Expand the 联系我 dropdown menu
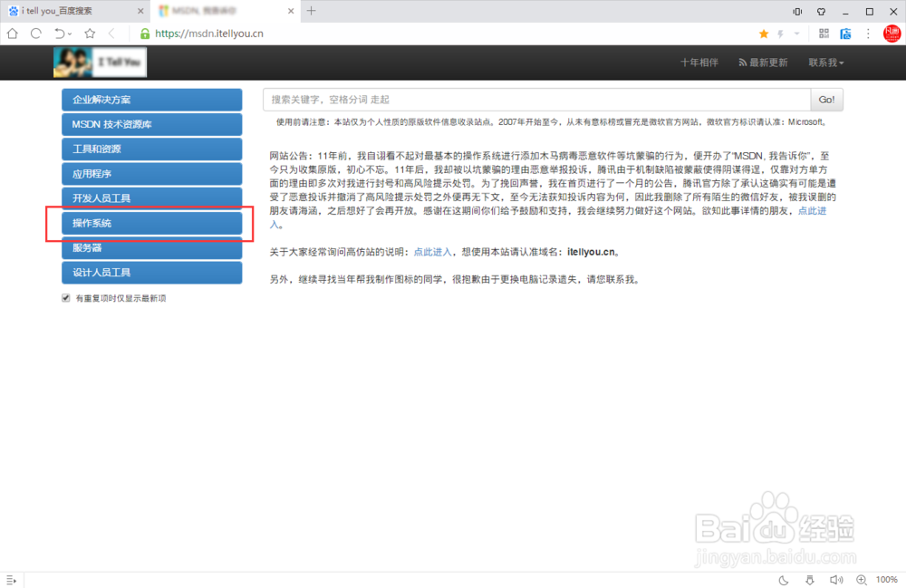The height and width of the screenshot is (588, 906). tap(826, 63)
